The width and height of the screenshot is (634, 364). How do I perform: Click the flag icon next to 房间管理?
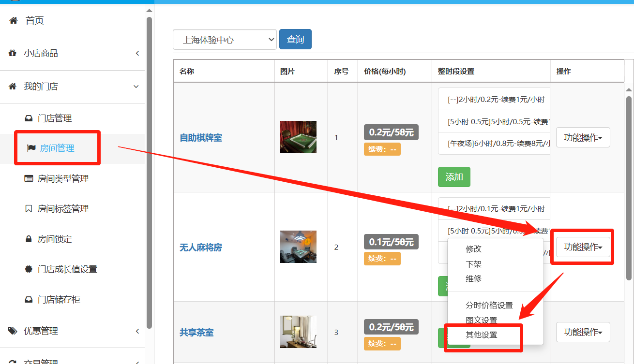pos(31,148)
